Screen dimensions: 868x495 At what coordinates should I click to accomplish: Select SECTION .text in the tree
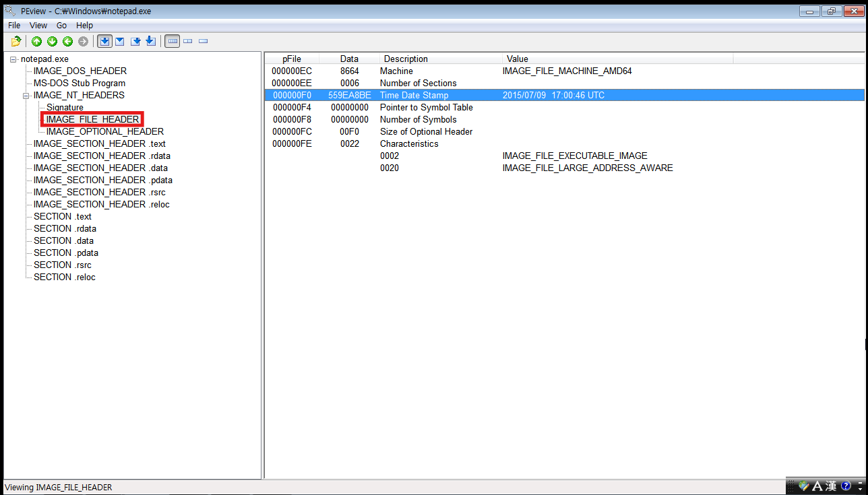(x=63, y=216)
